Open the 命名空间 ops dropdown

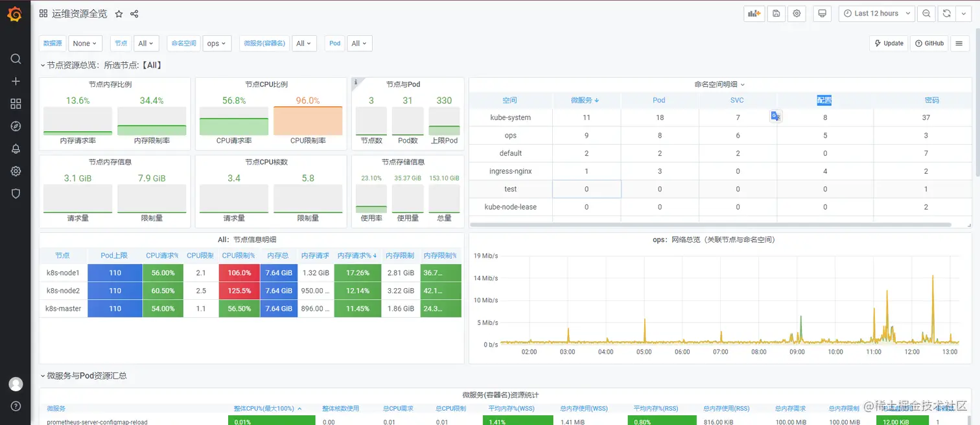click(217, 43)
